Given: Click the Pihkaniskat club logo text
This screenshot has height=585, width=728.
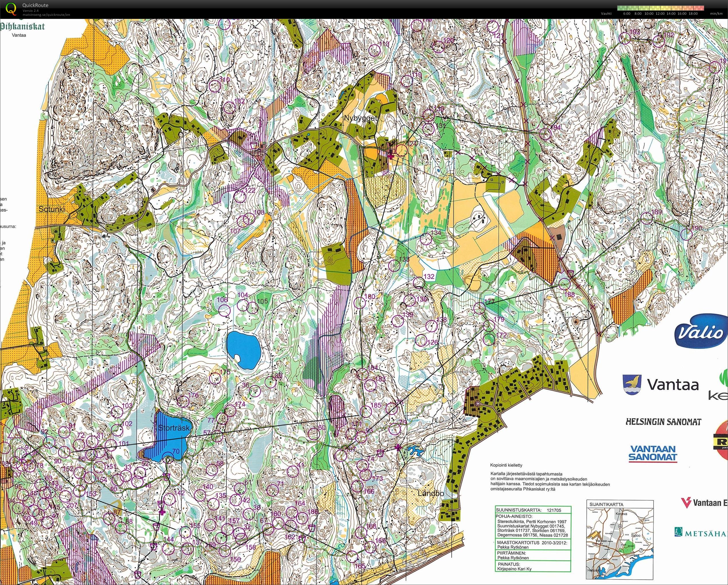Looking at the screenshot, I should (22, 27).
